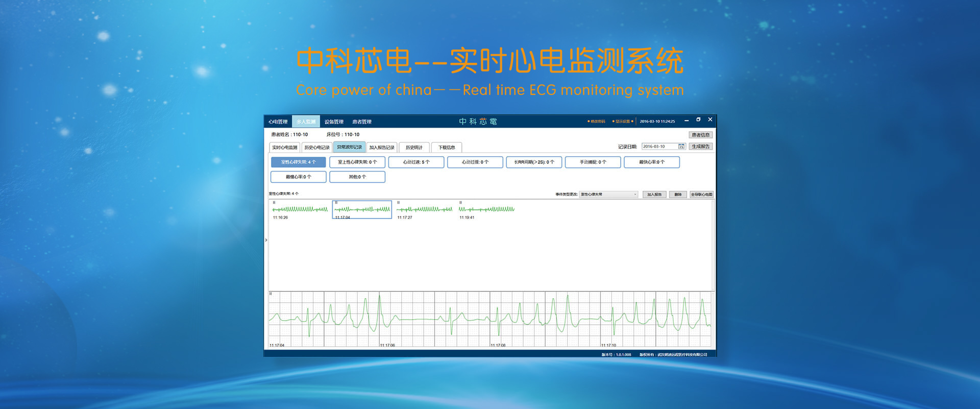The image size is (980, 409).
Task: Click the 患者信息 button
Action: [x=700, y=135]
